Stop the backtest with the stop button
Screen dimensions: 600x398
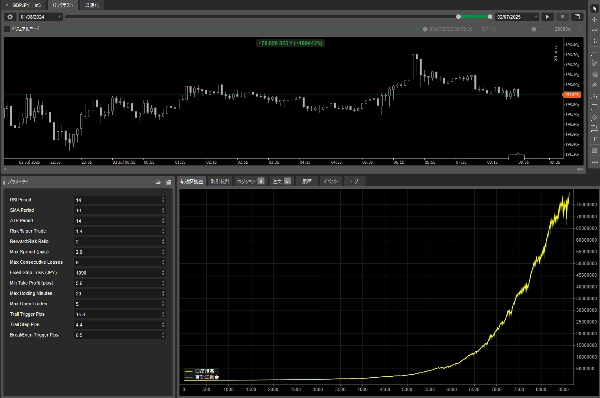562,17
